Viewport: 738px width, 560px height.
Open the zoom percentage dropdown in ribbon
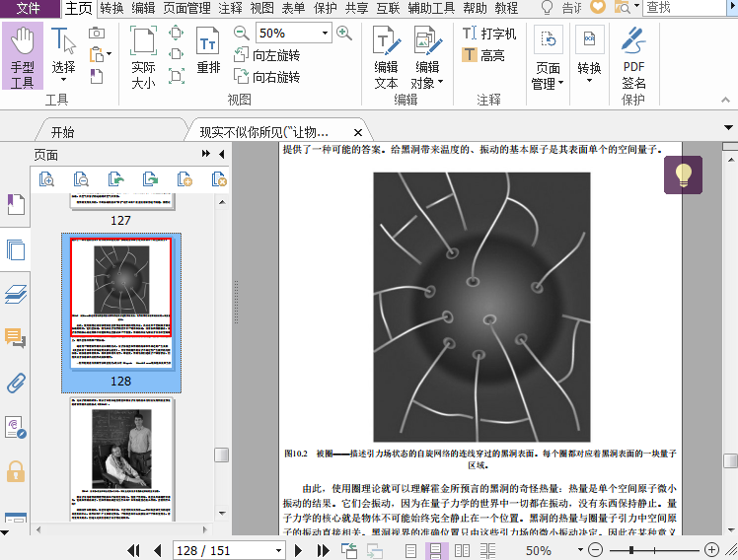pyautogui.click(x=326, y=33)
